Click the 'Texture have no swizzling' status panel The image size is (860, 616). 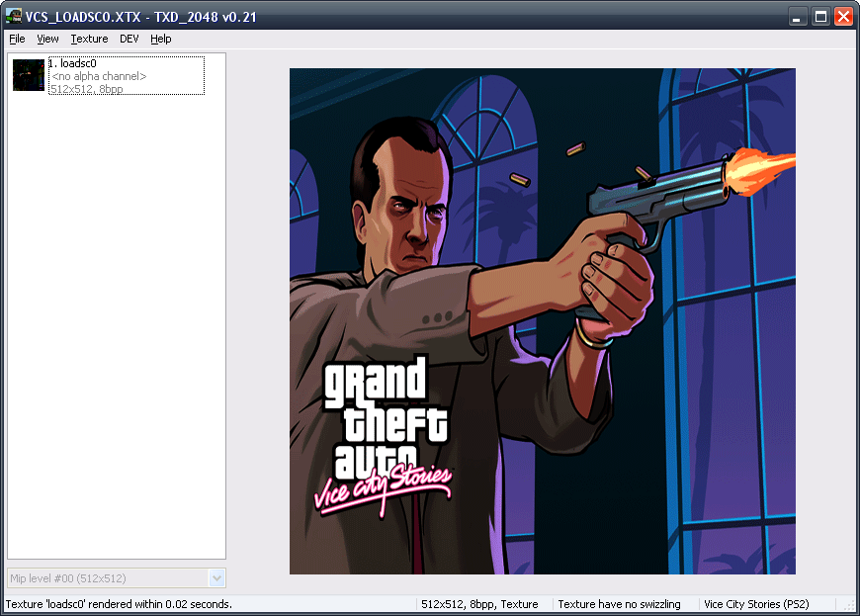click(x=620, y=604)
